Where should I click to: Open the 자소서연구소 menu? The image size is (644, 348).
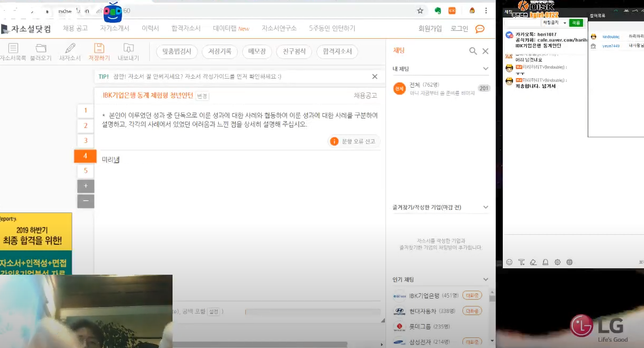point(279,29)
